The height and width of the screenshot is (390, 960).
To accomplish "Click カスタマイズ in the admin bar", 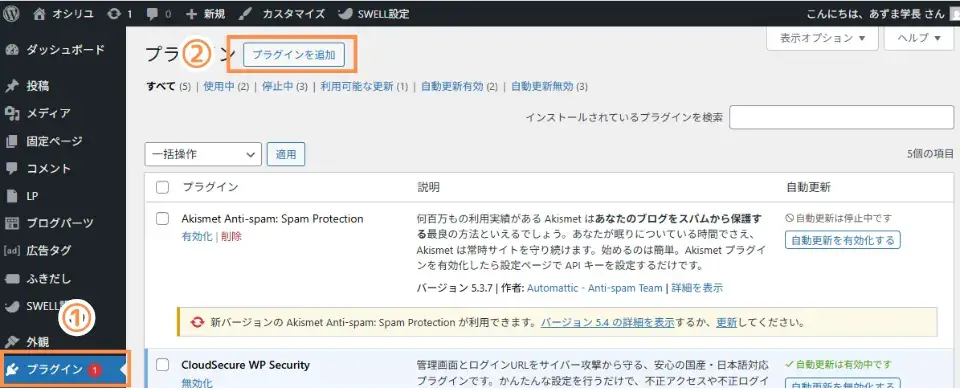I will click(293, 13).
